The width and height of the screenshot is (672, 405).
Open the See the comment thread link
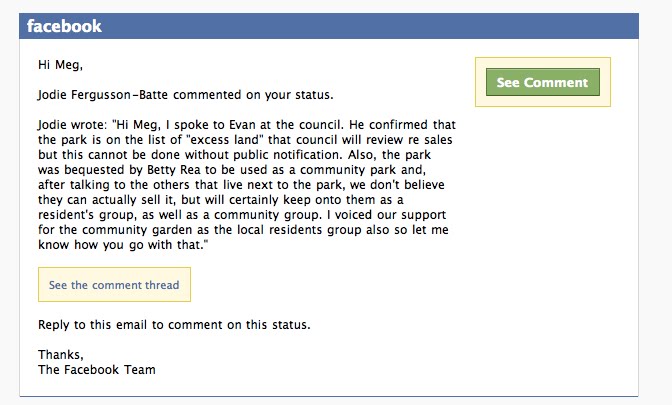114,285
